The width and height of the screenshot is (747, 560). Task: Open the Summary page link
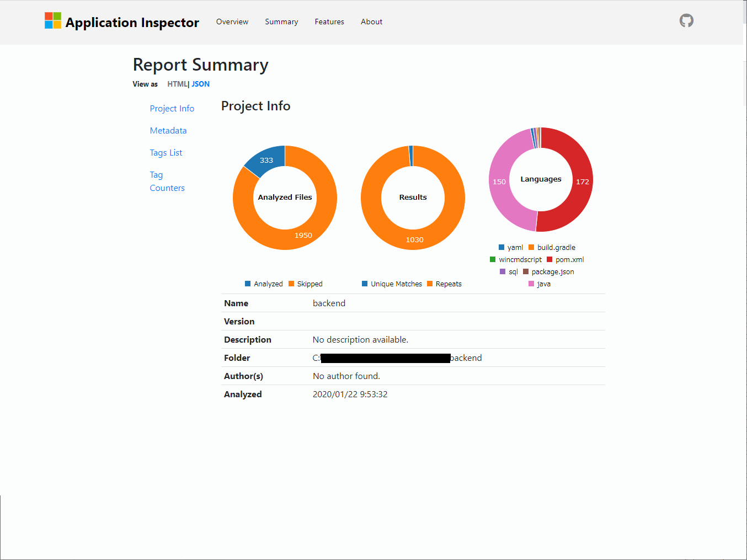(x=281, y=22)
